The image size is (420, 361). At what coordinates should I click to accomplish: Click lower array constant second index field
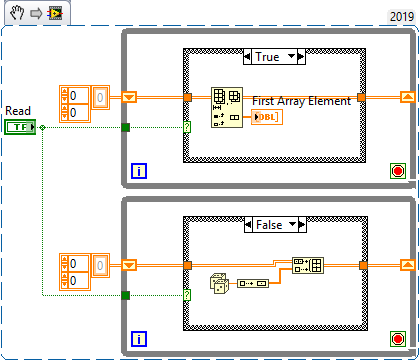pos(79,281)
